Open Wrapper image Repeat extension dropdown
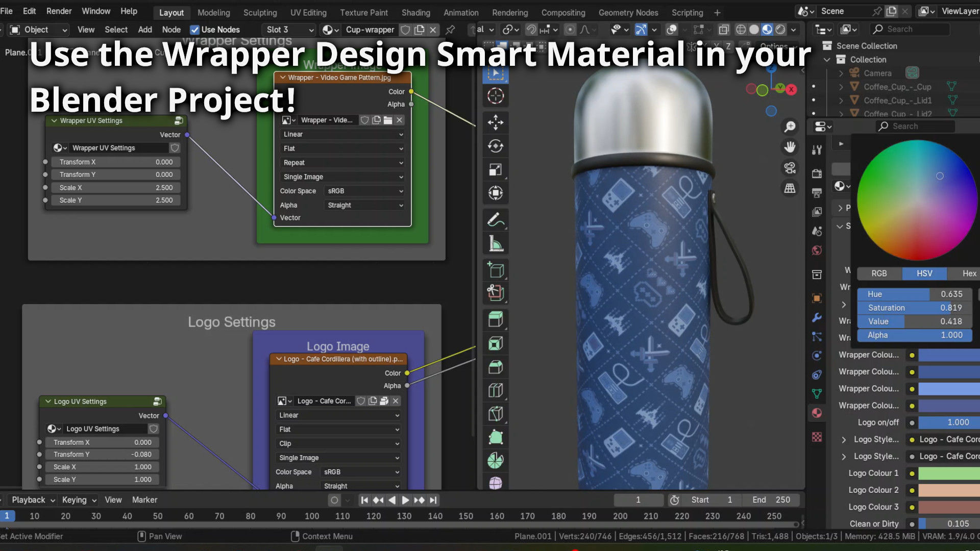Screen dimensions: 980x551 [x=343, y=163]
